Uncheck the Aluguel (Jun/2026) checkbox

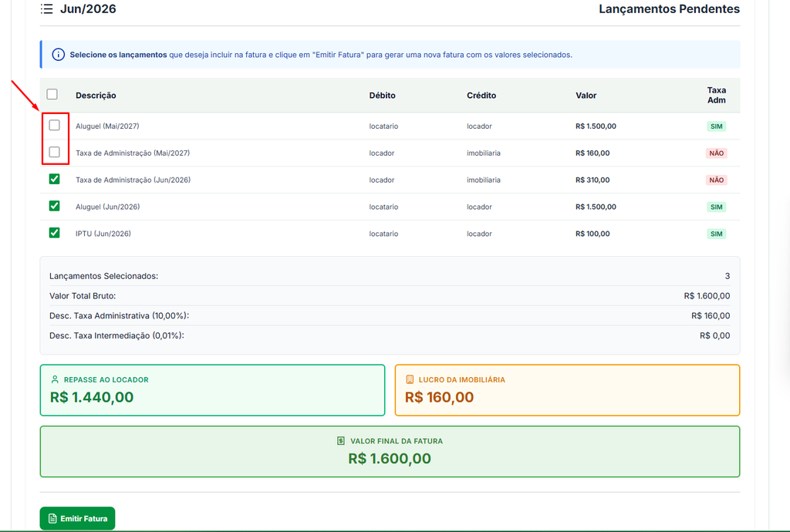(55, 206)
